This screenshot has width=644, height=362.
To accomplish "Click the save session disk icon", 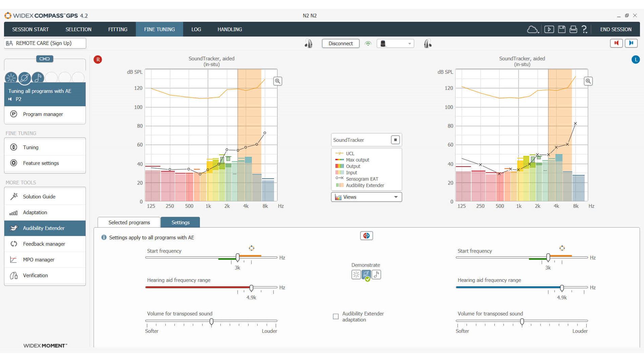I will point(562,29).
